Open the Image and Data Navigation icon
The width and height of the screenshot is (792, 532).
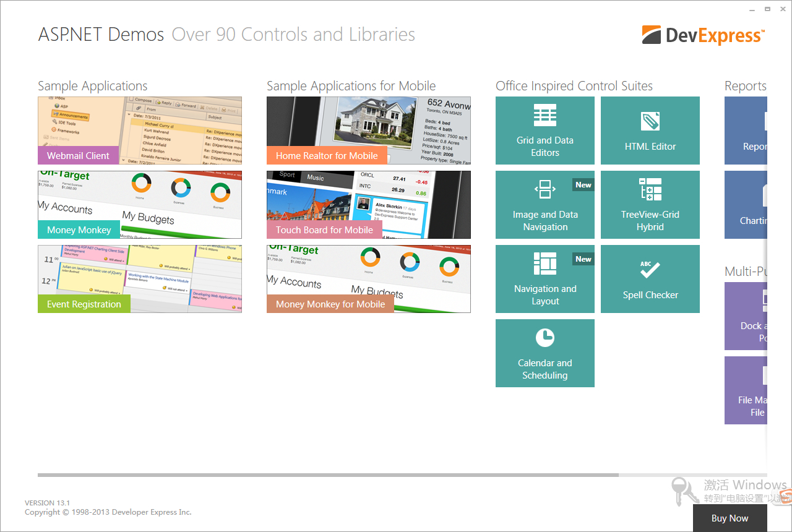[x=545, y=189]
